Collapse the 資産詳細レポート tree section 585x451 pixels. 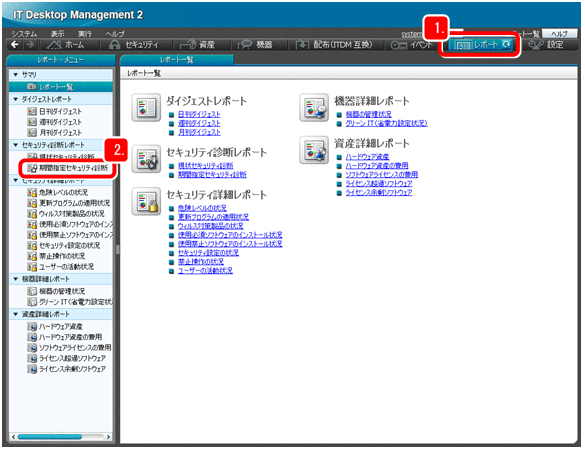tap(15, 314)
